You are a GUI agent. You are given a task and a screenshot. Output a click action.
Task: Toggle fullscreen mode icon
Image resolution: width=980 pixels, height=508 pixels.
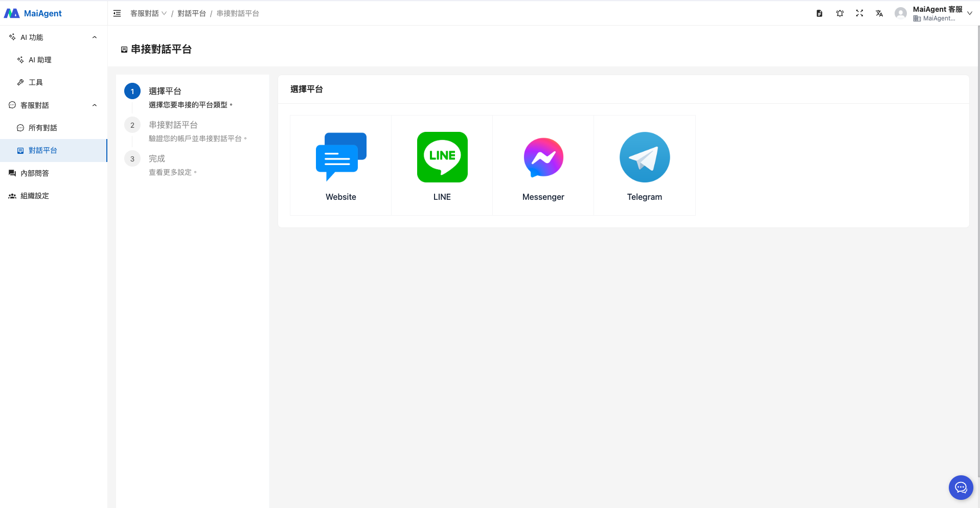pyautogui.click(x=859, y=13)
